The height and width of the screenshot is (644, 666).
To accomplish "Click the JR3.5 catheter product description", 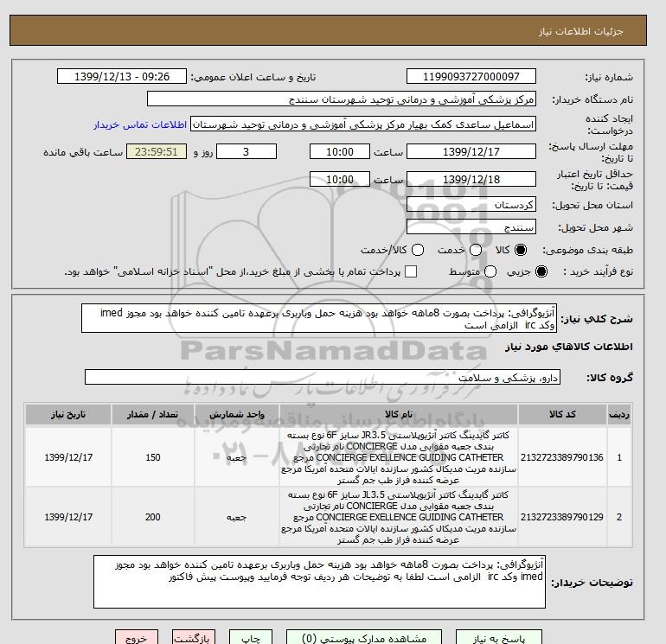I will pos(399,457).
